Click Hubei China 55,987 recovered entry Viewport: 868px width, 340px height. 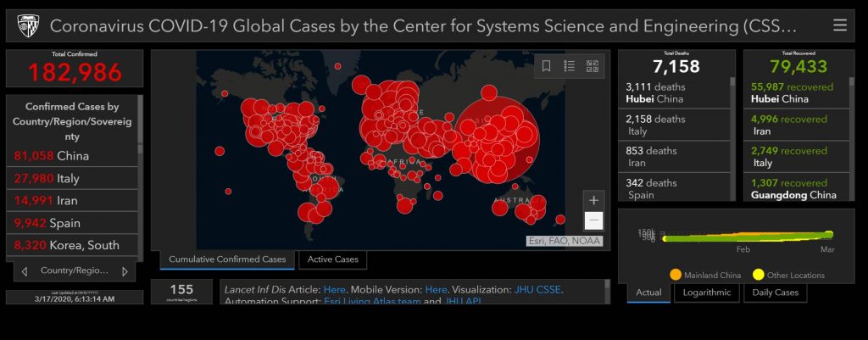[796, 93]
